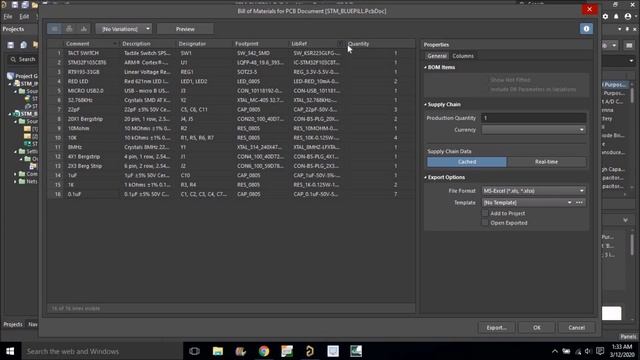Screen dimensions: 640x360
Task: Switch to the General properties tab
Action: click(437, 56)
